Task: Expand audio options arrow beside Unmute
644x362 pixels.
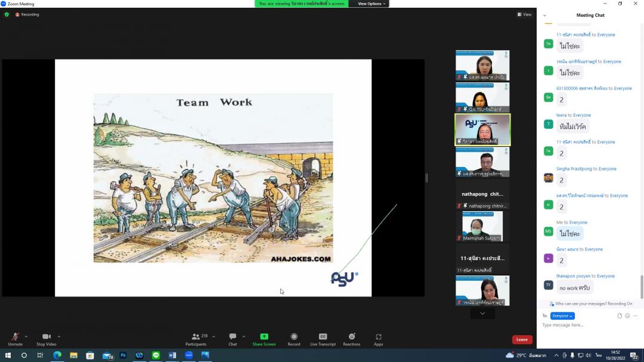Action: point(26,336)
